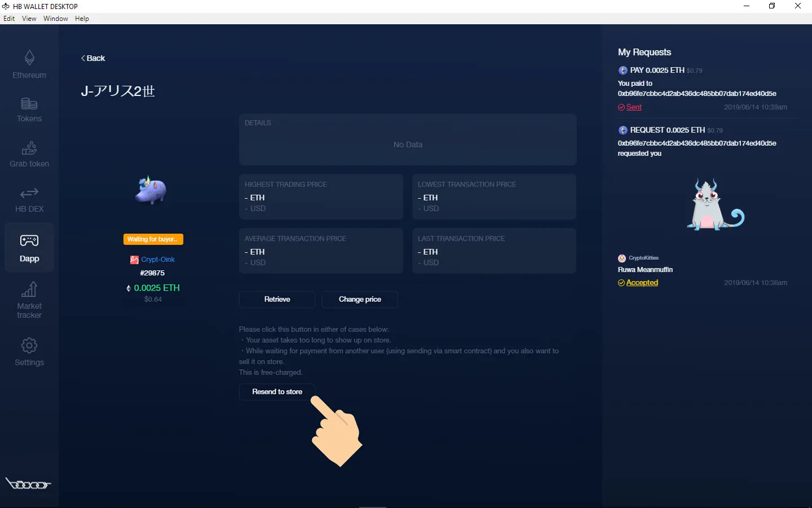
Task: Click Resend to store button
Action: [277, 392]
